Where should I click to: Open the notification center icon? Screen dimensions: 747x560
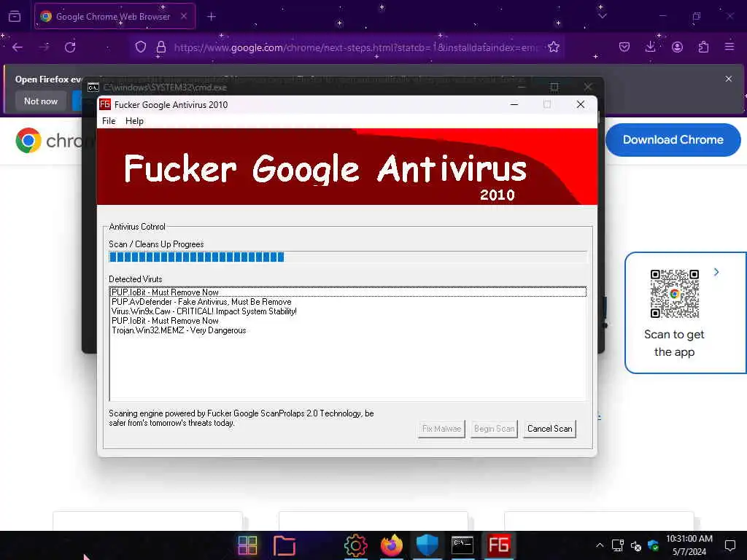[729, 545]
